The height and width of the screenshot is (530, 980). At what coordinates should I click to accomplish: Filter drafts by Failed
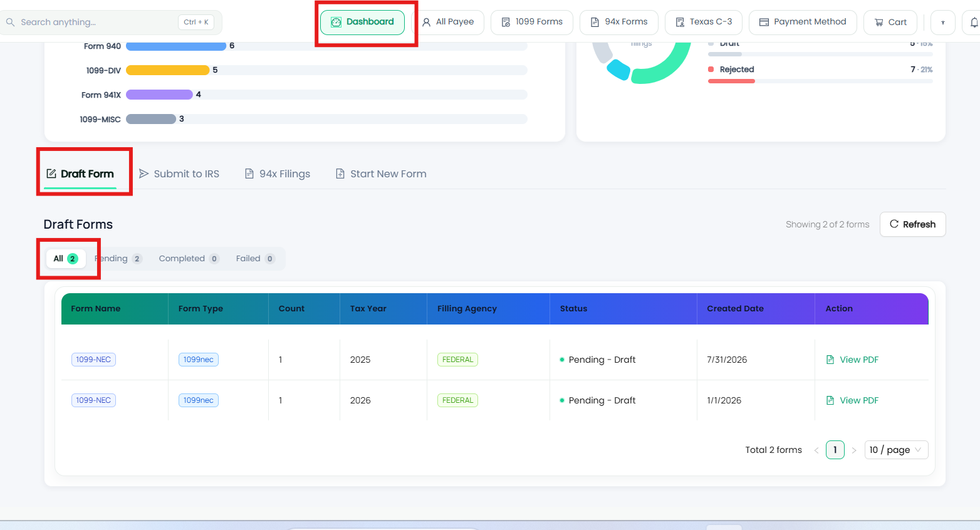point(256,259)
